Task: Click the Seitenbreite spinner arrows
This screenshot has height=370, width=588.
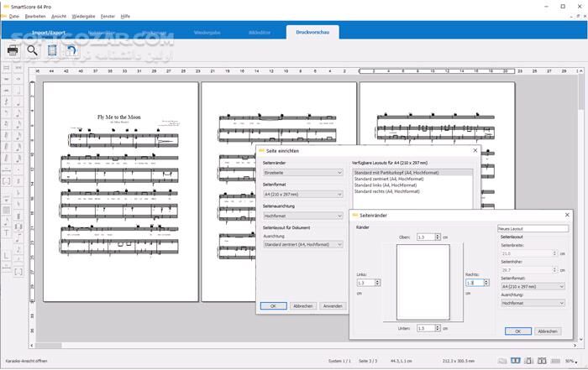Action: tap(555, 253)
